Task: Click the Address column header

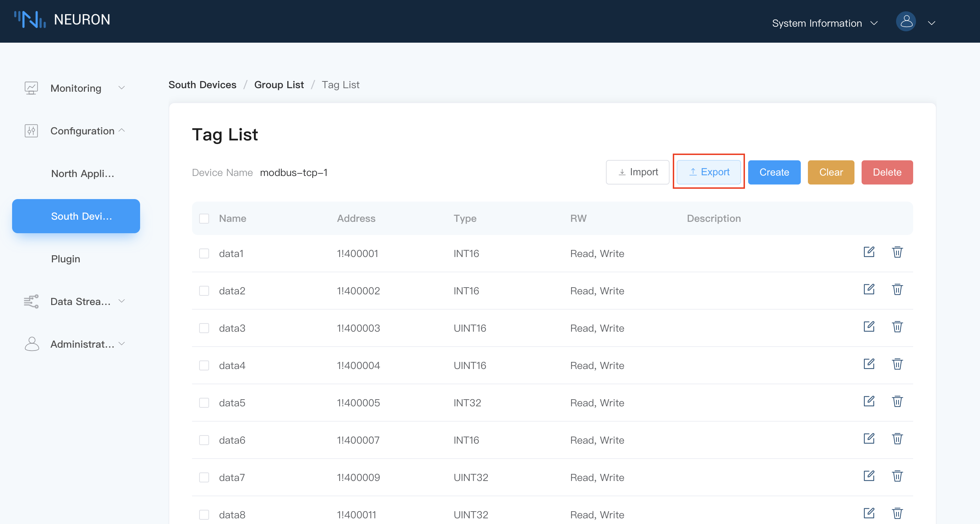Action: click(x=356, y=218)
